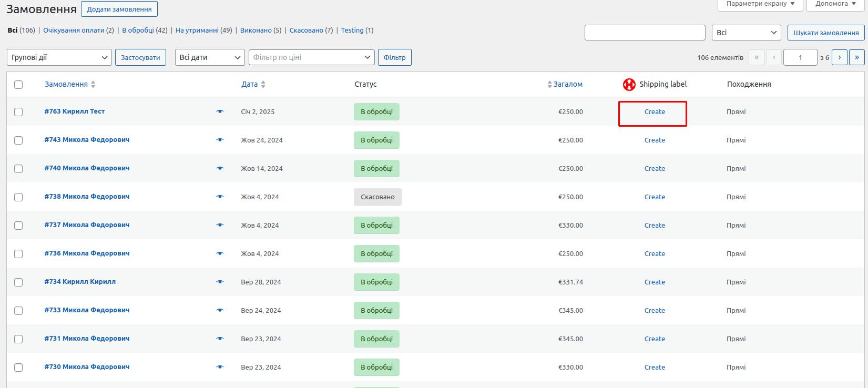This screenshot has height=388, width=868.
Task: Show На утриманні orders tab
Action: (197, 30)
